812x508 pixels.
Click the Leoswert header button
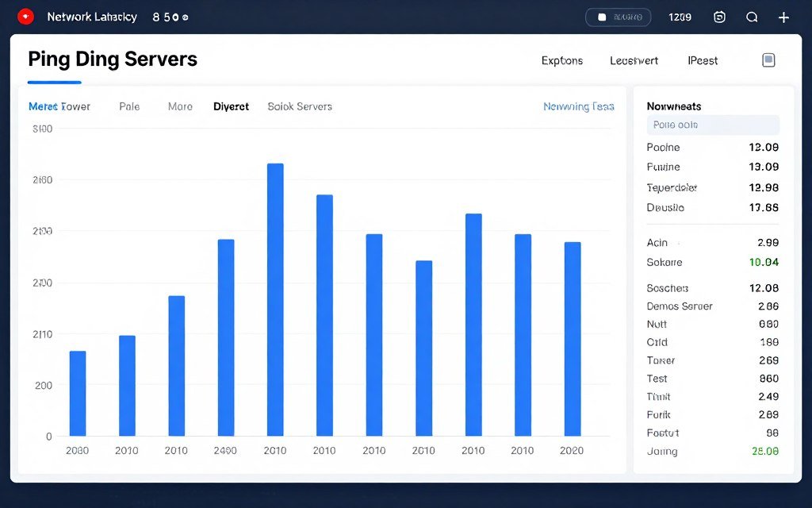[634, 60]
